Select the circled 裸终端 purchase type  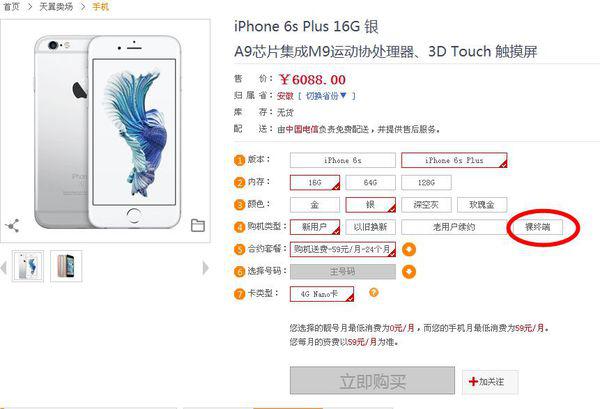point(538,227)
